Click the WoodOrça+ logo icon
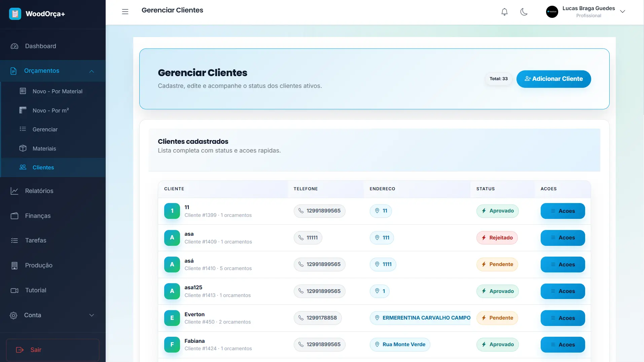 coord(15,14)
